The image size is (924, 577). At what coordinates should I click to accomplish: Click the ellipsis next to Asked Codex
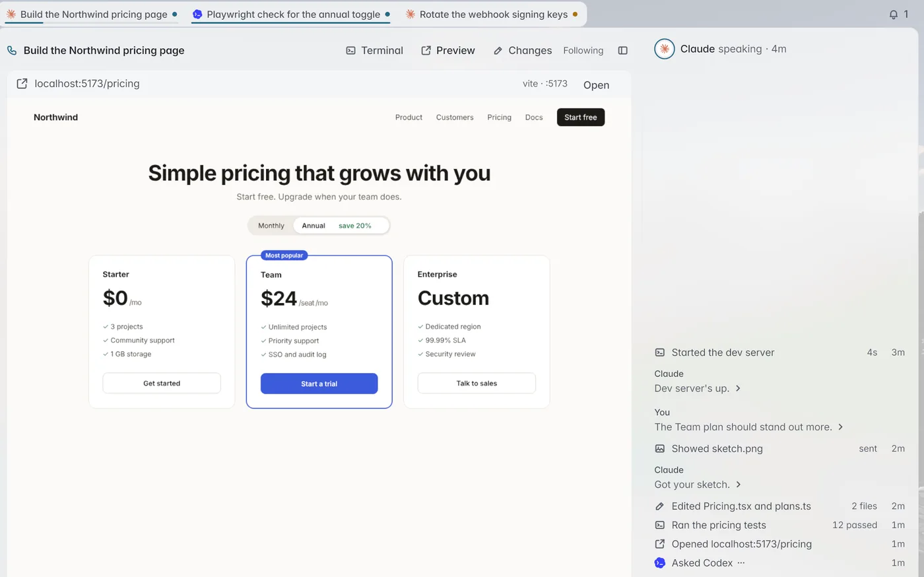coord(741,563)
